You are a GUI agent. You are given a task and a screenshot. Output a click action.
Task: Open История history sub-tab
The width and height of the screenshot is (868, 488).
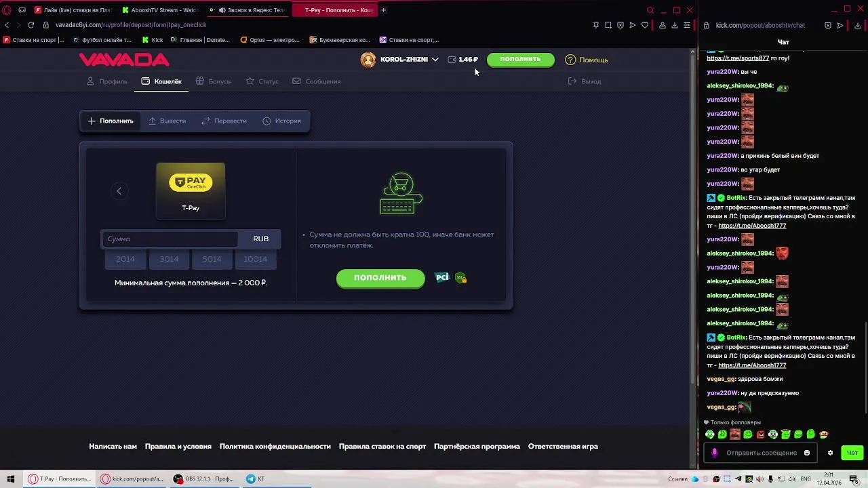coord(281,121)
